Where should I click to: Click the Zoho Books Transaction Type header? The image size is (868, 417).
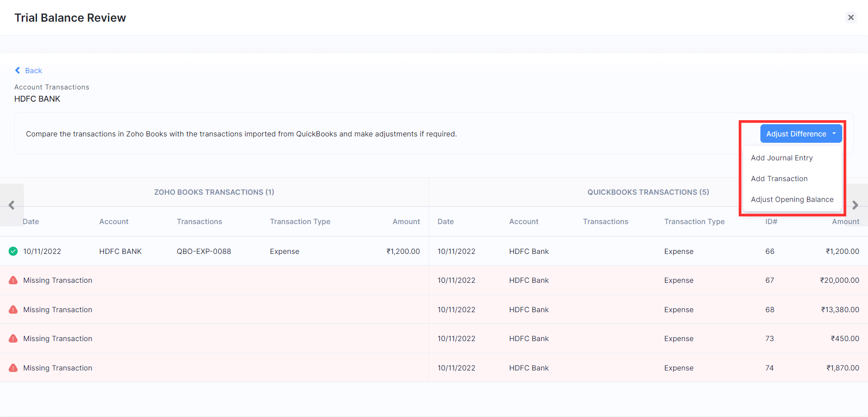(x=300, y=221)
